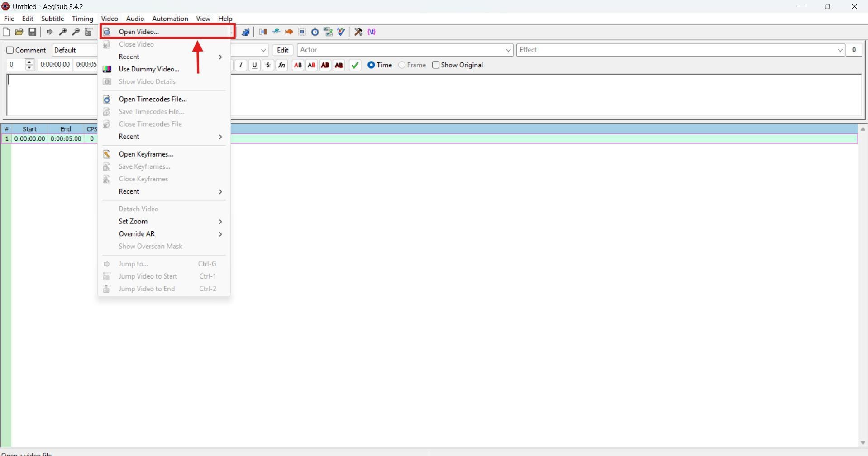This screenshot has height=456, width=868.
Task: Open the Automation menu
Action: point(170,19)
